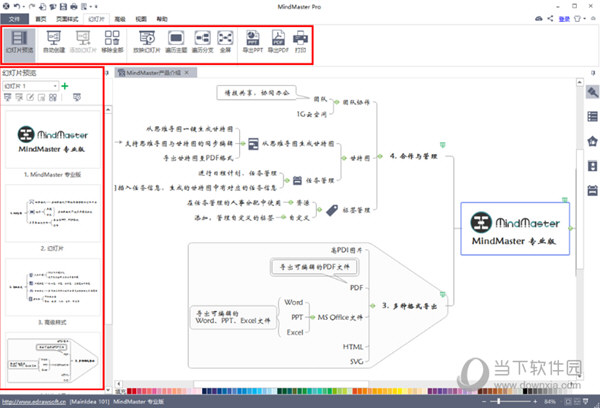The height and width of the screenshot is (408, 600).
Task: Click the redo arrow in quick access bar
Action: [x=32, y=6]
